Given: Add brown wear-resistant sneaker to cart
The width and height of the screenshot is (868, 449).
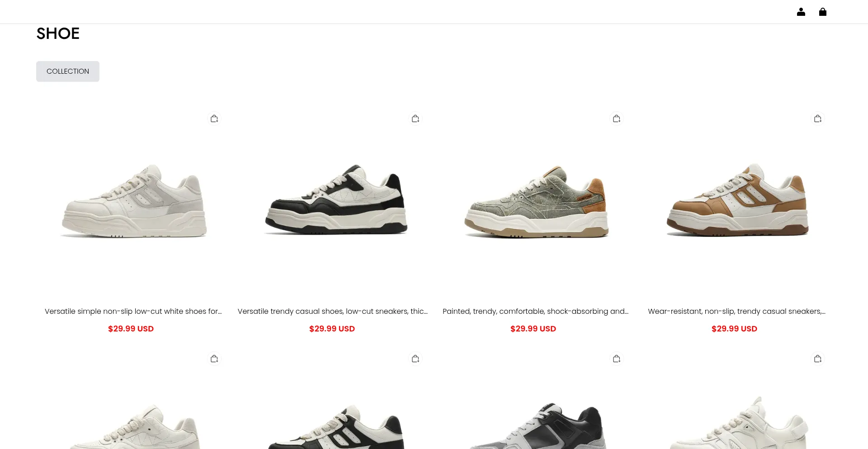Looking at the screenshot, I should 818,118.
